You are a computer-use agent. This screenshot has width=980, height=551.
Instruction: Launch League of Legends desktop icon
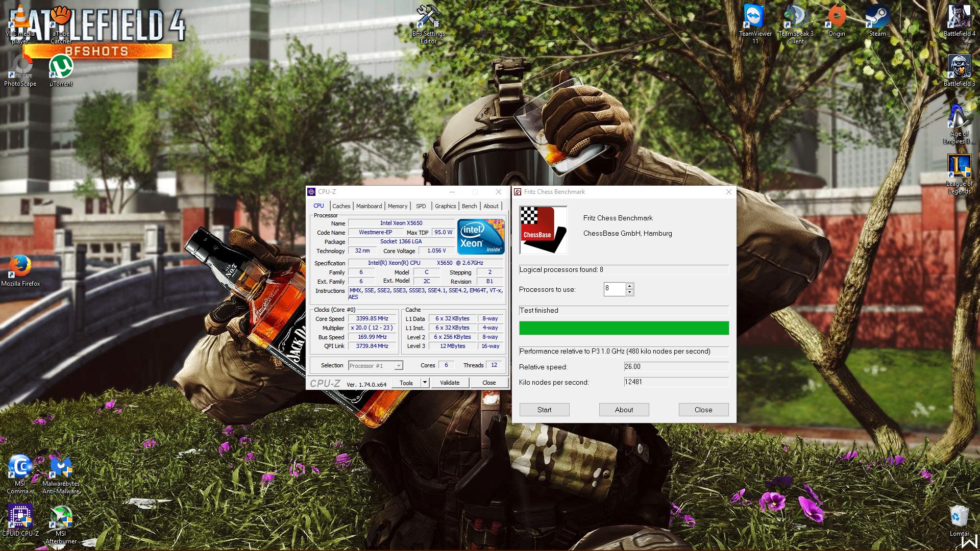959,174
